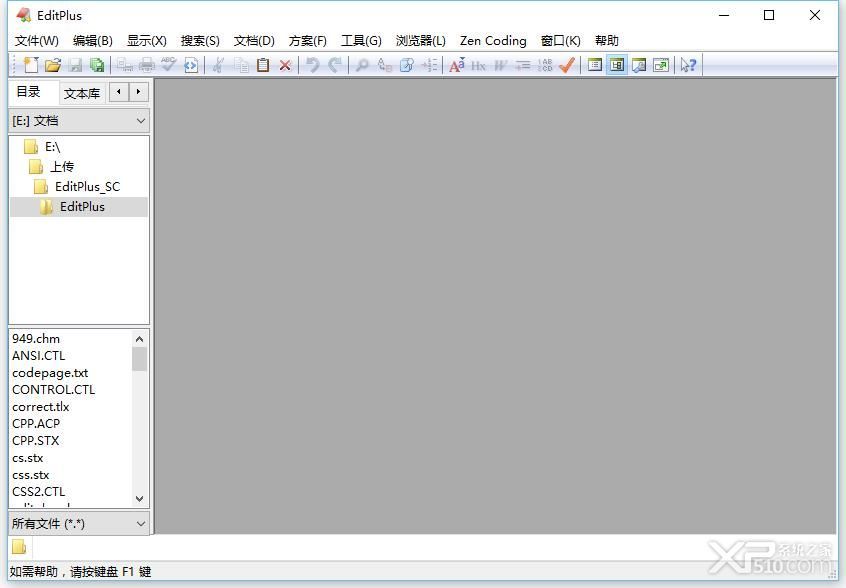Click the Find magnifier icon
846x588 pixels.
[x=362, y=65]
